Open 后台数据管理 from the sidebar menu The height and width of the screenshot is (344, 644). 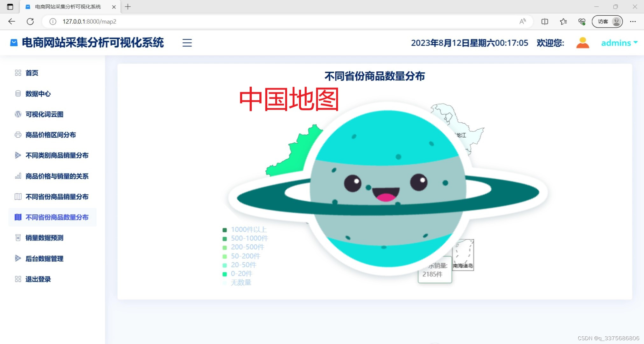click(45, 258)
